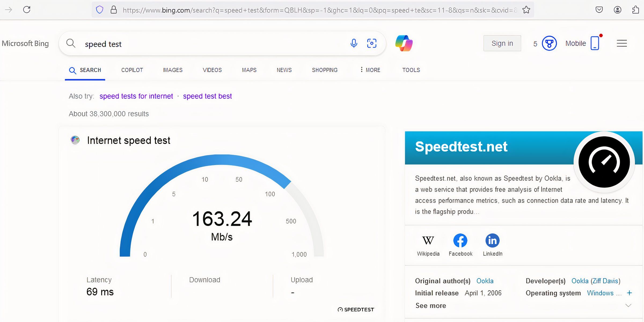Viewport: 644px width, 322px height.
Task: Open TOOLS dropdown menu
Action: pyautogui.click(x=411, y=70)
